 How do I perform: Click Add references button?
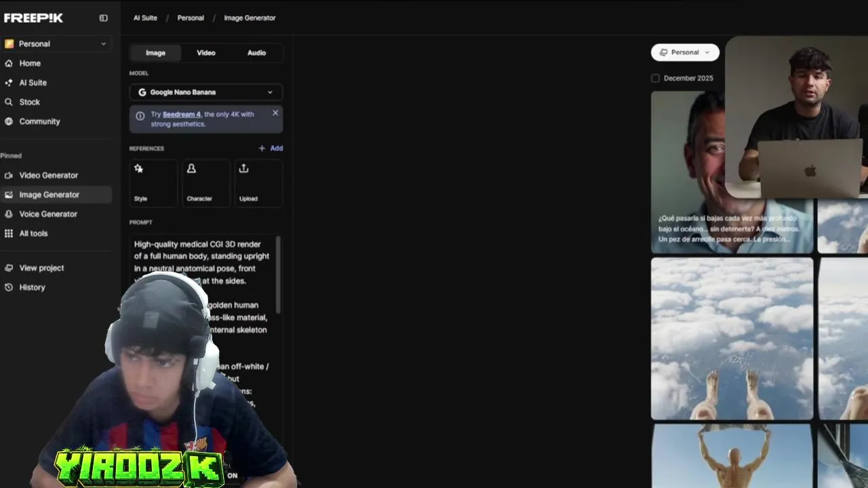[271, 148]
